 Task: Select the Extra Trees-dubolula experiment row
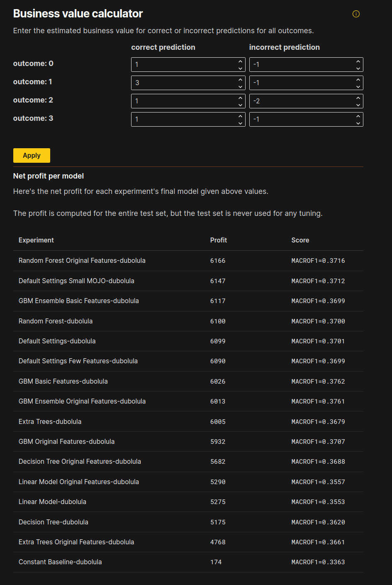coord(50,421)
